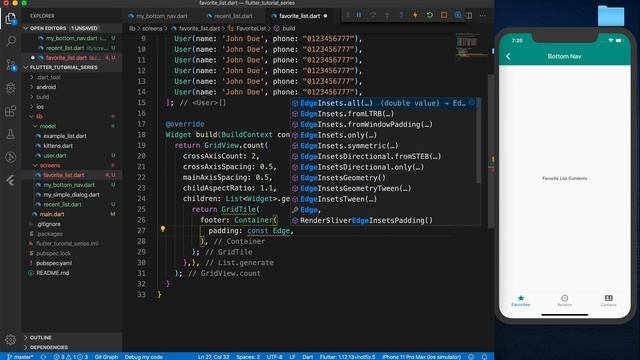Open main.dart in the explorer
This screenshot has width=640, height=360.
point(51,214)
